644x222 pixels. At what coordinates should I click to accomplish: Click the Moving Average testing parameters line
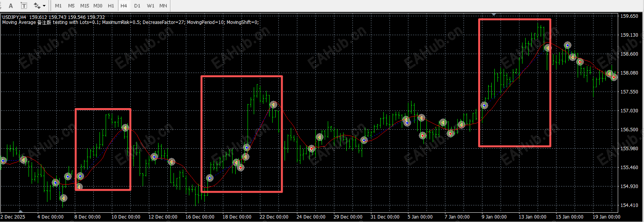pos(131,22)
